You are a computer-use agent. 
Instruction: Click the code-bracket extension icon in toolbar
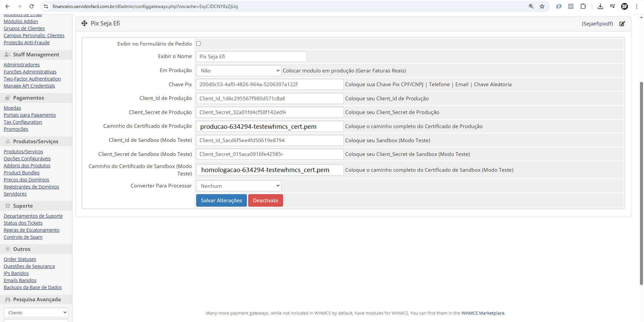571,6
